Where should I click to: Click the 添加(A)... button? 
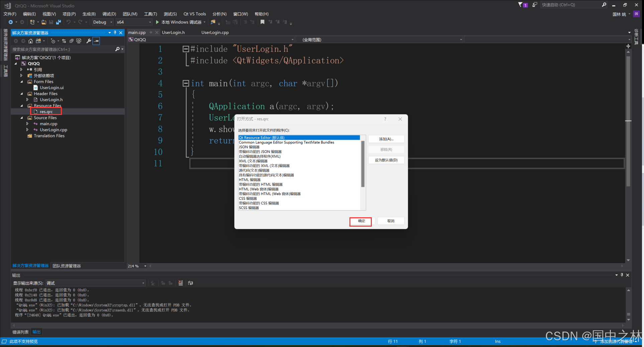386,139
